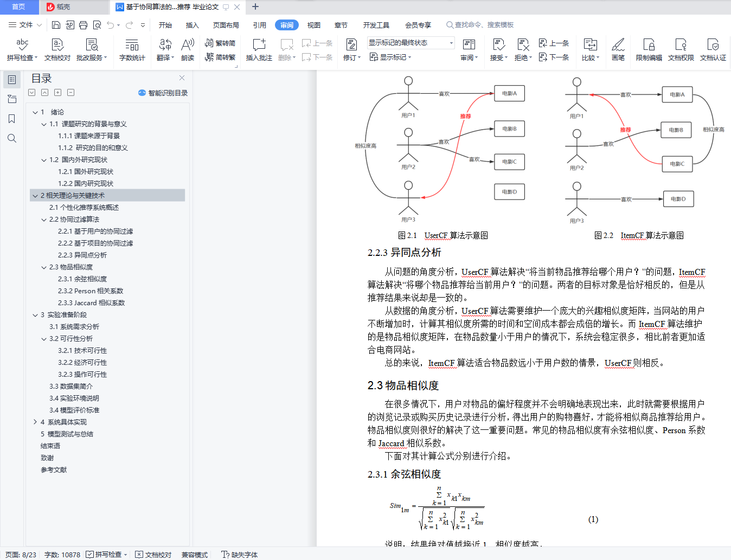Click the save icon in the quick access bar
The image size is (731, 560).
coord(56,25)
